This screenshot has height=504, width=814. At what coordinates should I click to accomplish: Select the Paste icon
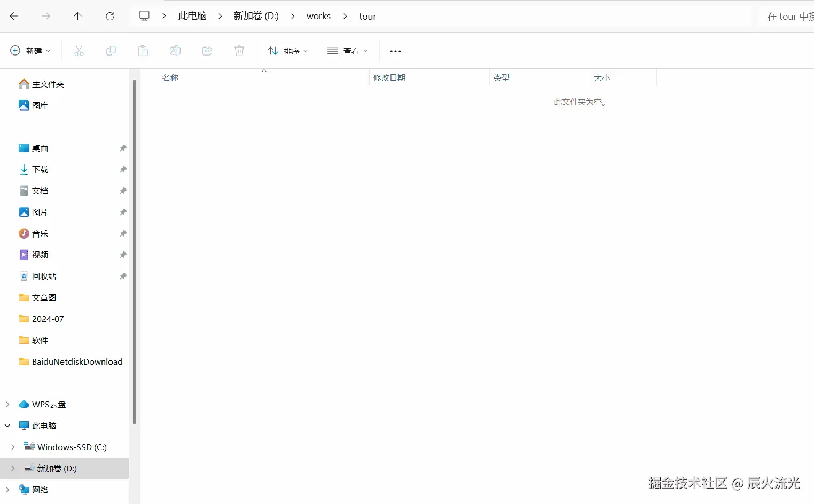point(143,51)
